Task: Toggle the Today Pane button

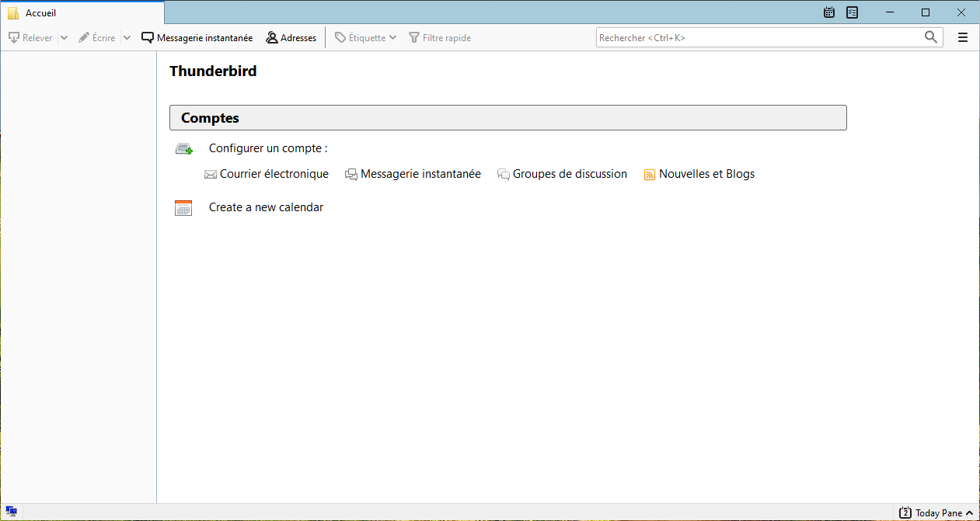Action: click(936, 512)
